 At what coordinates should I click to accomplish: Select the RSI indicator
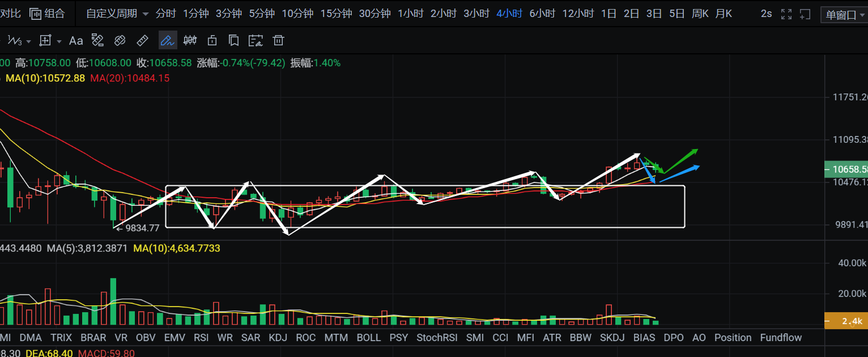pos(201,338)
